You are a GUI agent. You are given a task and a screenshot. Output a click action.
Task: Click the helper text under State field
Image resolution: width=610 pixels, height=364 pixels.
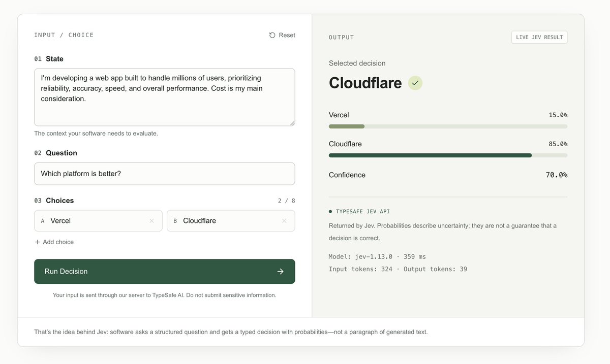(x=96, y=134)
